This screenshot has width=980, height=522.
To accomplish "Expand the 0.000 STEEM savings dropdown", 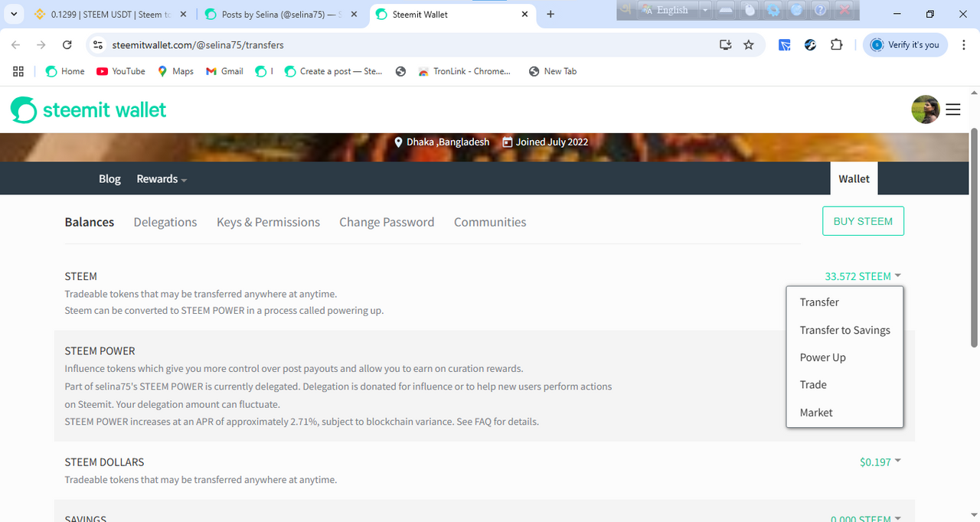I will 866,517.
